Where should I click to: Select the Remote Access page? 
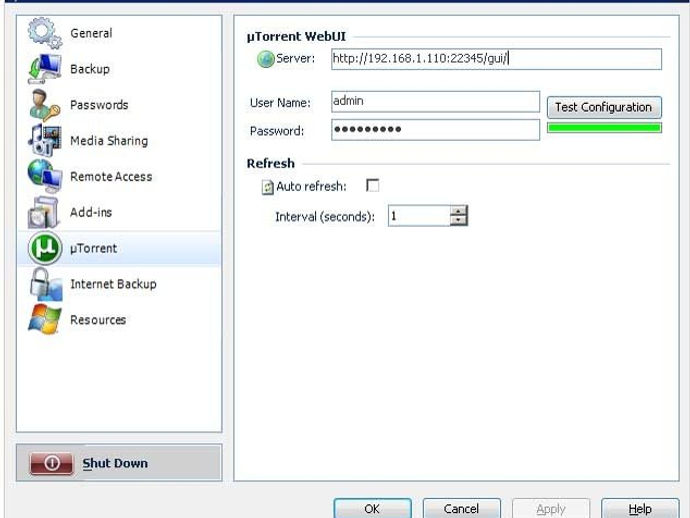[x=119, y=176]
